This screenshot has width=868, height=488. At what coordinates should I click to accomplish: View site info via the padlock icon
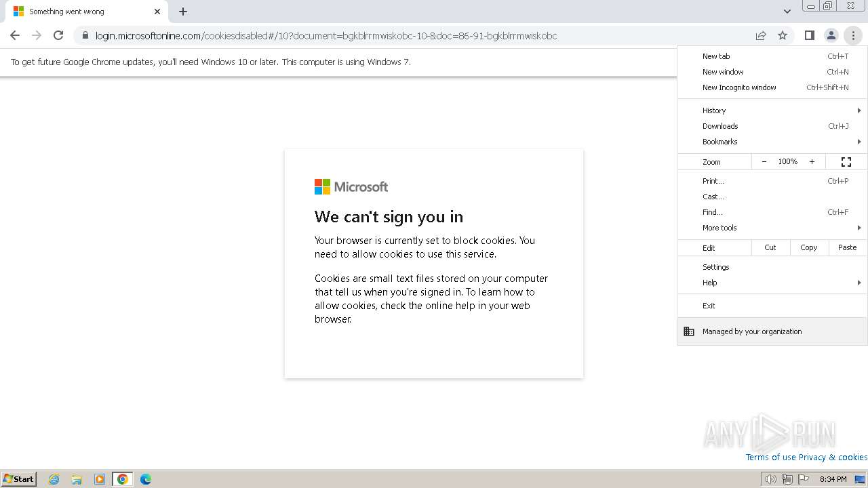pyautogui.click(x=85, y=35)
